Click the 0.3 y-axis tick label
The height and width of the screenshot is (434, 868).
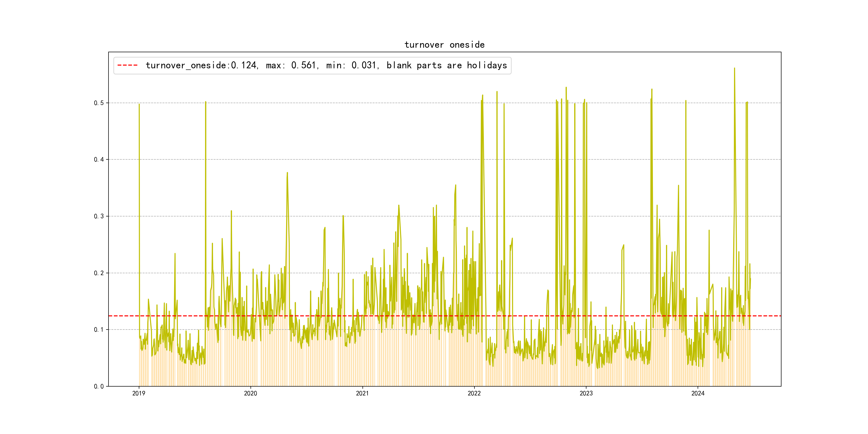[x=99, y=216]
